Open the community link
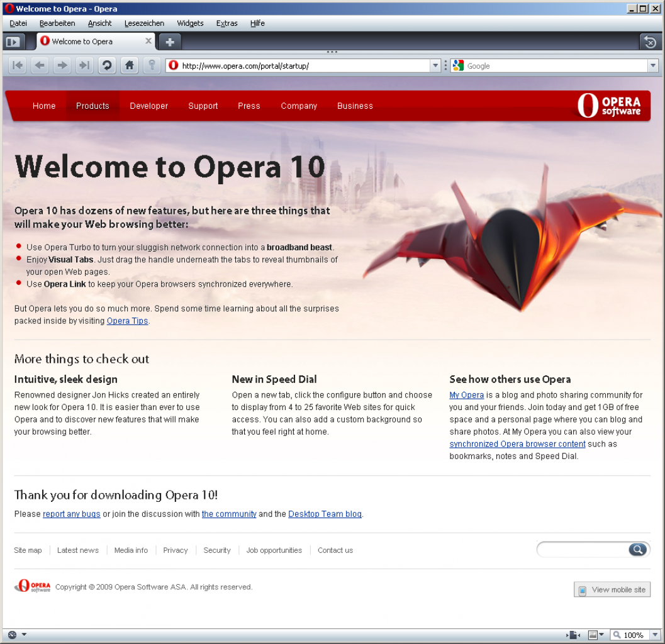Screen dimensions: 665x644 pyautogui.click(x=229, y=514)
